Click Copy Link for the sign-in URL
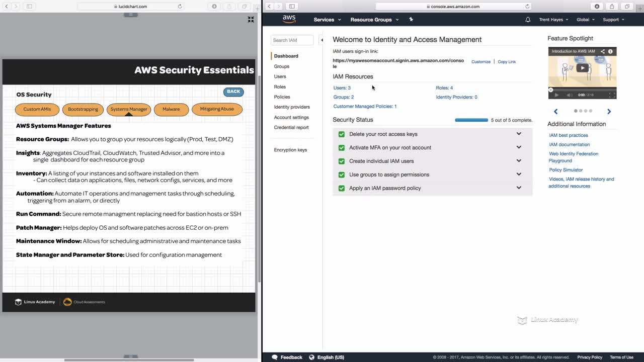 click(507, 62)
